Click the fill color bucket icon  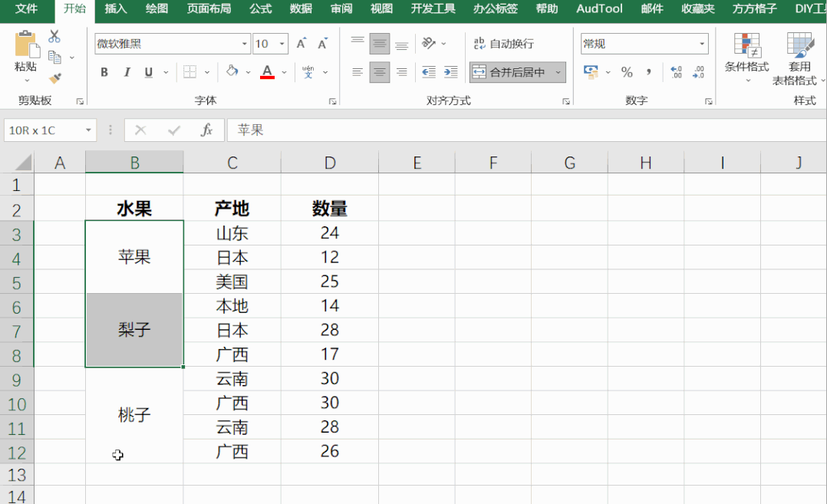(232, 71)
